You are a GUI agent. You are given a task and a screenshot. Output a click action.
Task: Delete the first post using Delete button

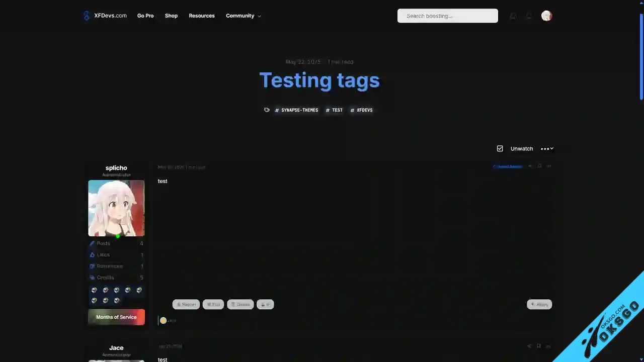coord(240,304)
